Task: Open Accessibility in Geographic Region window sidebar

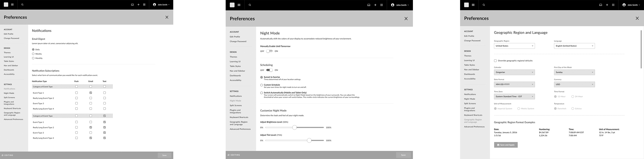Action: [470, 79]
